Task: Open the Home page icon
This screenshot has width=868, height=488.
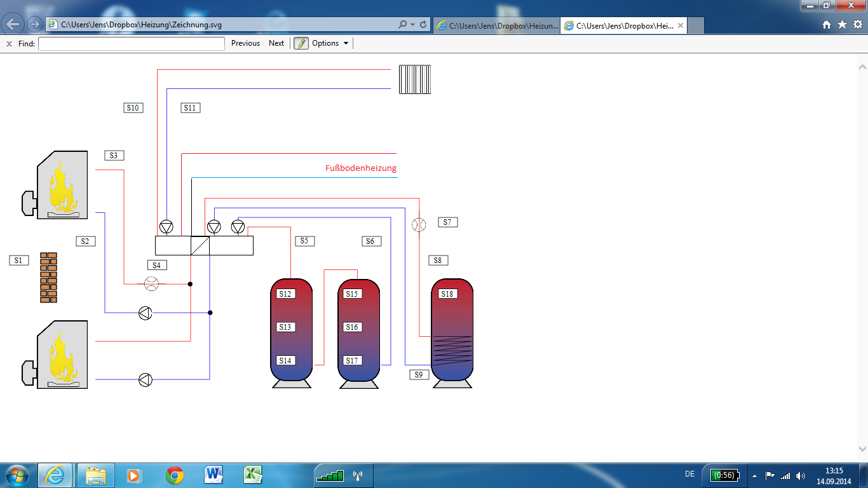Action: [x=827, y=25]
